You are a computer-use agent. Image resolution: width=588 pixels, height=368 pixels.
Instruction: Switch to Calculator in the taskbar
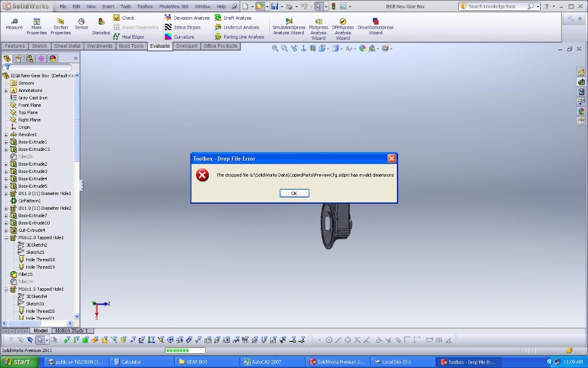click(x=143, y=362)
